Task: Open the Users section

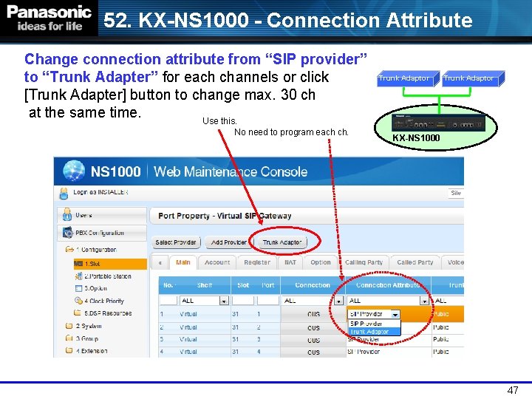Action: tap(102, 215)
